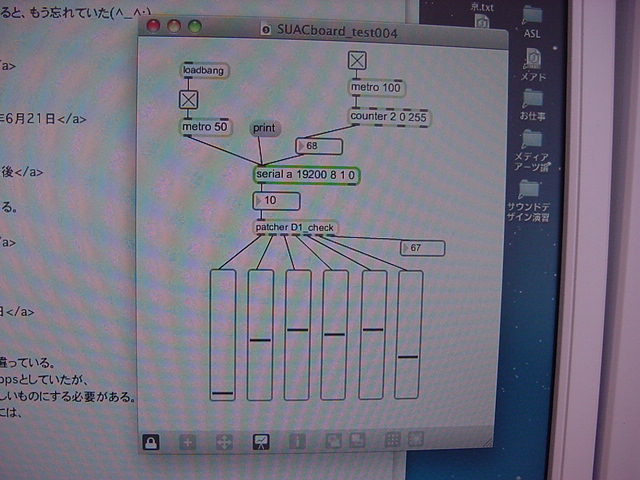The height and width of the screenshot is (480, 640).
Task: Click the patcher D1_check object
Action: [x=295, y=227]
